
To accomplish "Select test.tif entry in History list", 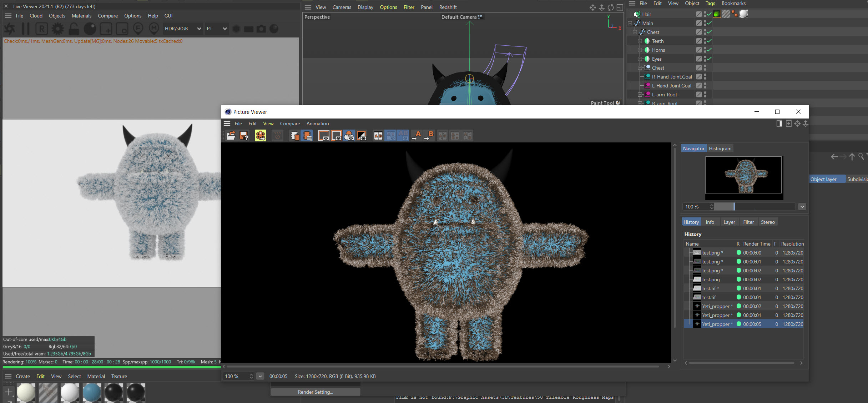I will pos(709,297).
